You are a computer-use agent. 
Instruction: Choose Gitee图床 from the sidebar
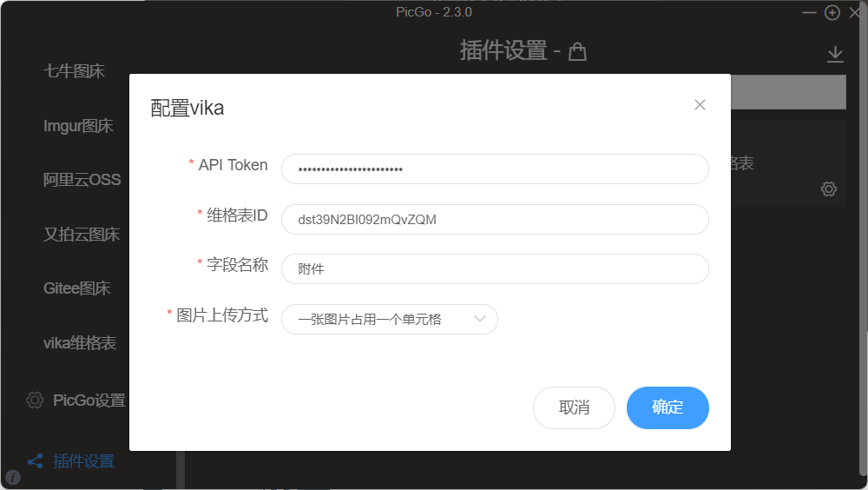(77, 288)
